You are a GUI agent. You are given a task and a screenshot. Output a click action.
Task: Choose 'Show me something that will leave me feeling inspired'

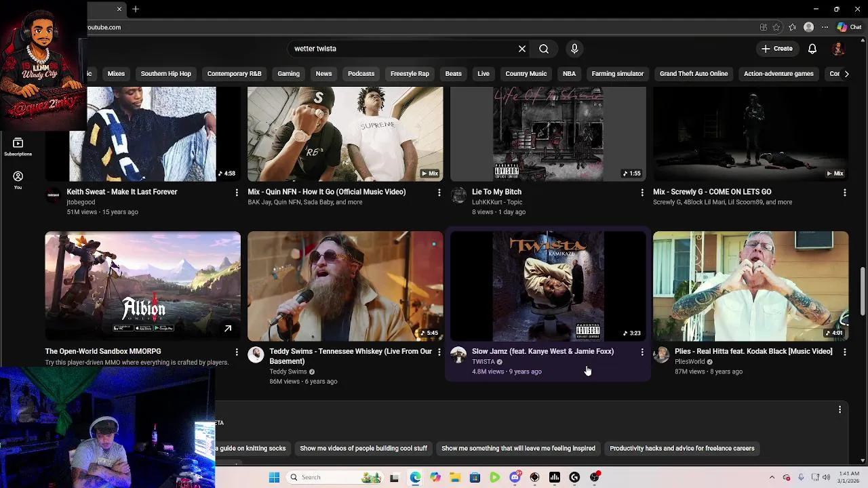click(518, 448)
